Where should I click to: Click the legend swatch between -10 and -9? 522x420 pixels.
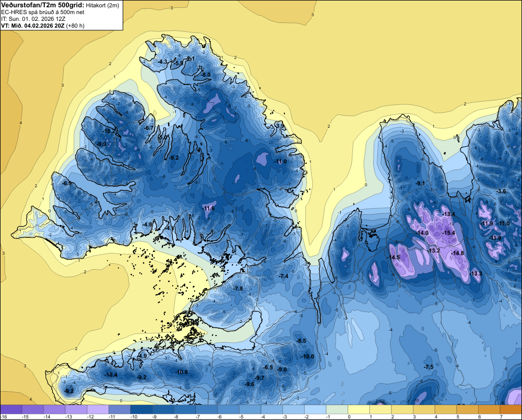(x=141, y=410)
